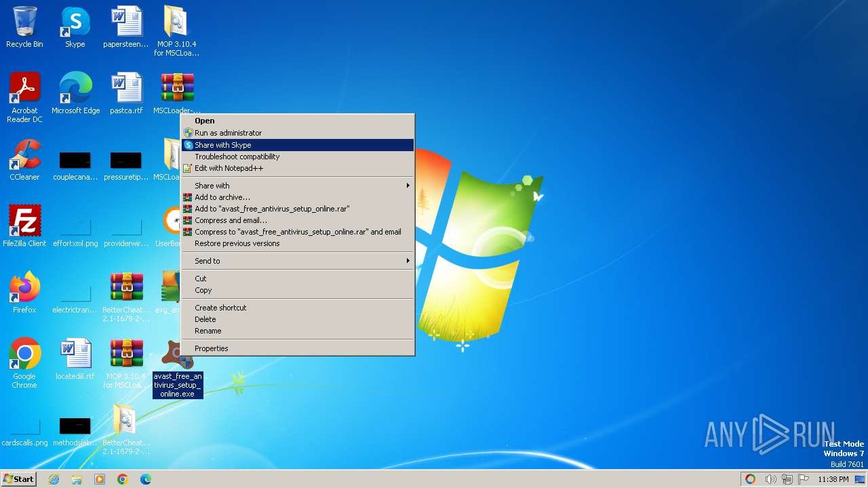868x488 pixels.
Task: Select the MOP 3.10.4 WinRAR archive icon
Action: [x=126, y=363]
